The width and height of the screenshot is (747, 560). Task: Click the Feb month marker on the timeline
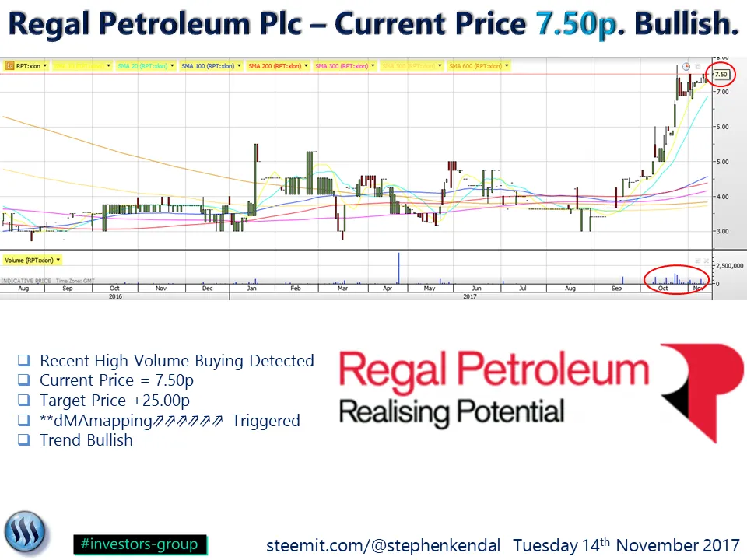(x=296, y=288)
